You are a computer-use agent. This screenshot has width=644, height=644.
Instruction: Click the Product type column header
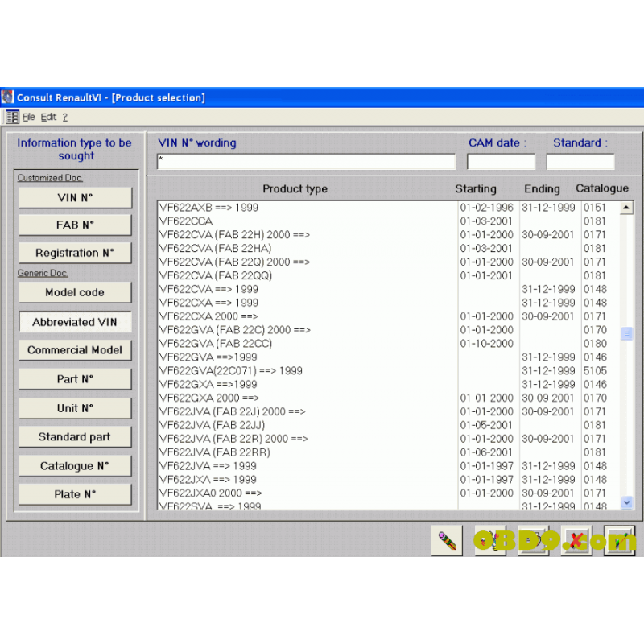tap(295, 189)
